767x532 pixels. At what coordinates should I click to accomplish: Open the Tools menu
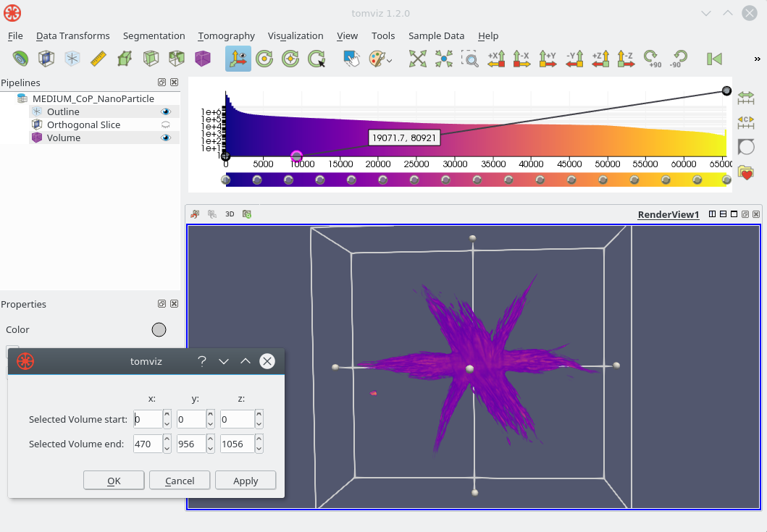[x=383, y=35]
